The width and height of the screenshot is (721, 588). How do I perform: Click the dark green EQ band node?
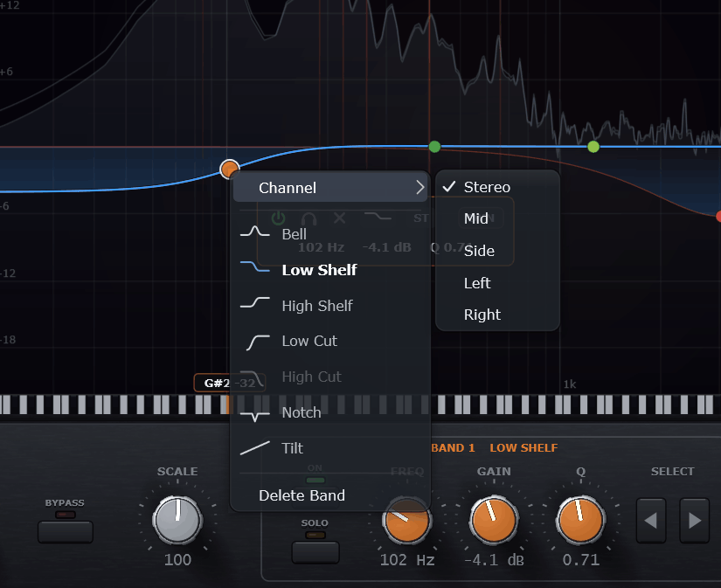pyautogui.click(x=434, y=147)
